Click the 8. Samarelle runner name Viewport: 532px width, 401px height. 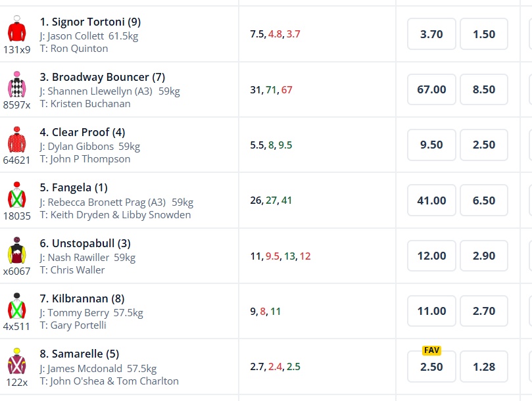(79, 354)
